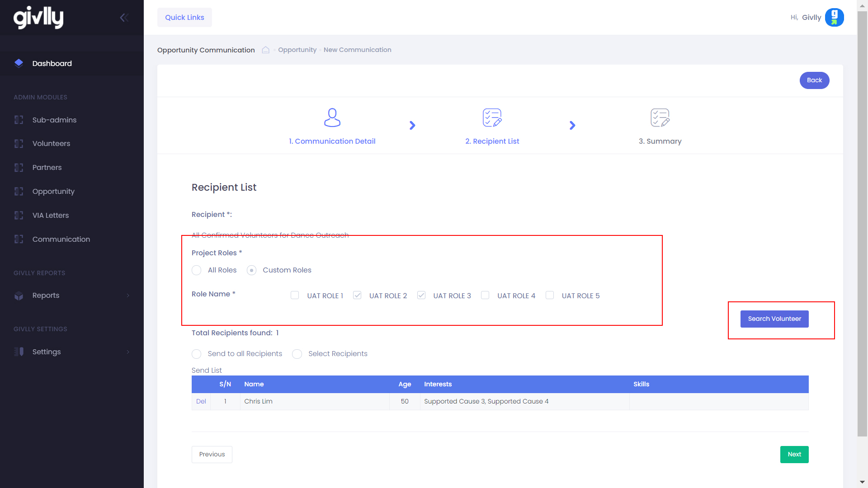Open Givlly user avatar menu
Viewport: 868px width, 488px height.
click(x=834, y=18)
